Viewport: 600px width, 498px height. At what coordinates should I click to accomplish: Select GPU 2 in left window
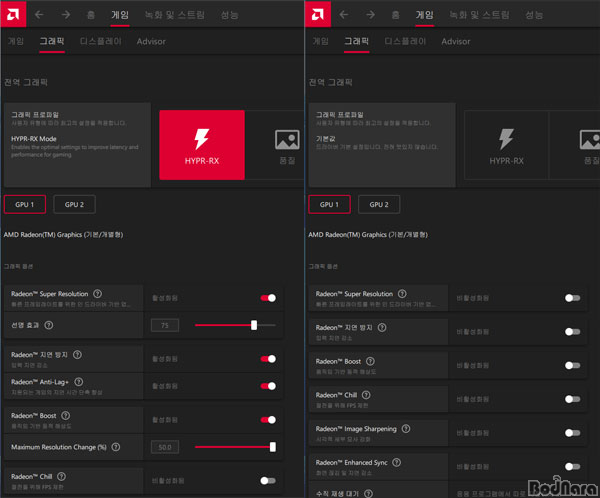pos(74,204)
